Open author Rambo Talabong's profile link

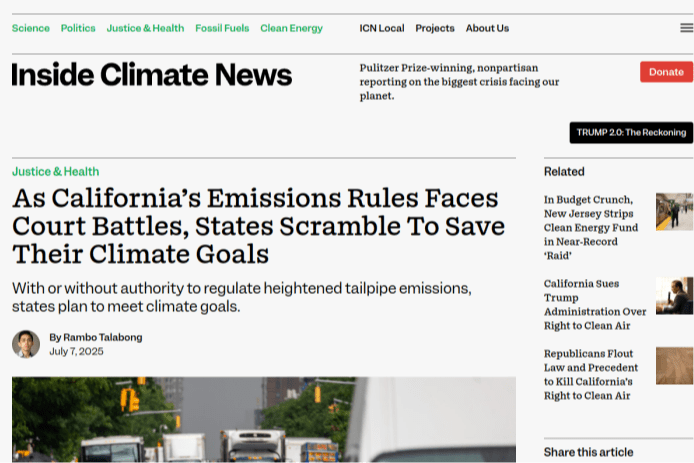(103, 337)
